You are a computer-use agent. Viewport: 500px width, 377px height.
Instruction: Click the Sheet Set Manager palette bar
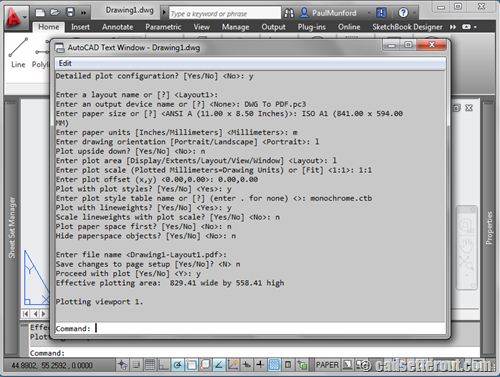pyautogui.click(x=12, y=228)
